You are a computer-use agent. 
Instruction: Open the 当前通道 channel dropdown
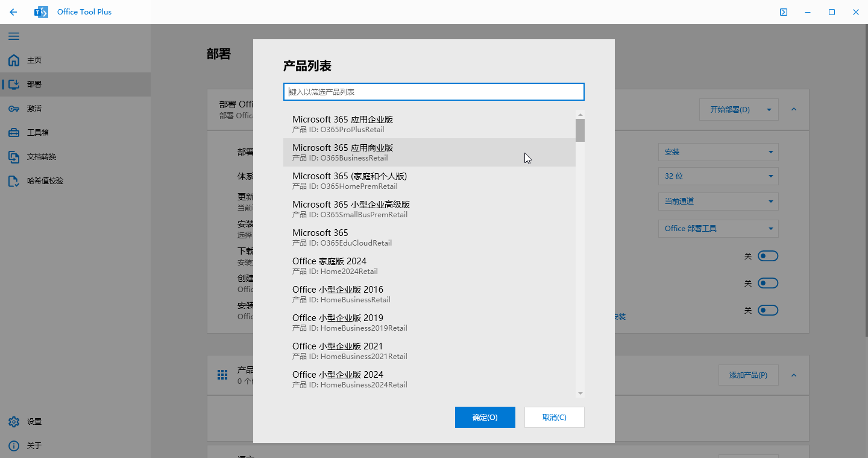718,201
